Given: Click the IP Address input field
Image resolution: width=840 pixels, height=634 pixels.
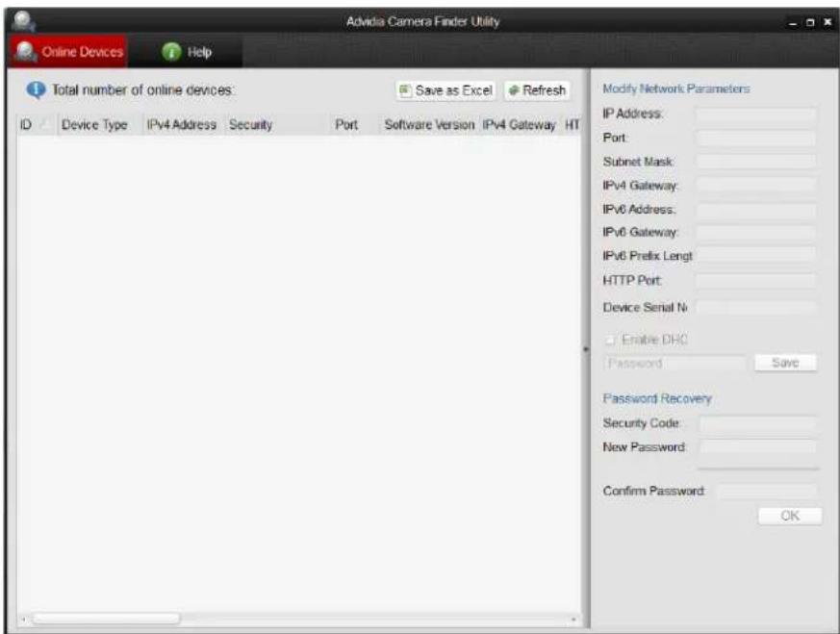Looking at the screenshot, I should (755, 114).
